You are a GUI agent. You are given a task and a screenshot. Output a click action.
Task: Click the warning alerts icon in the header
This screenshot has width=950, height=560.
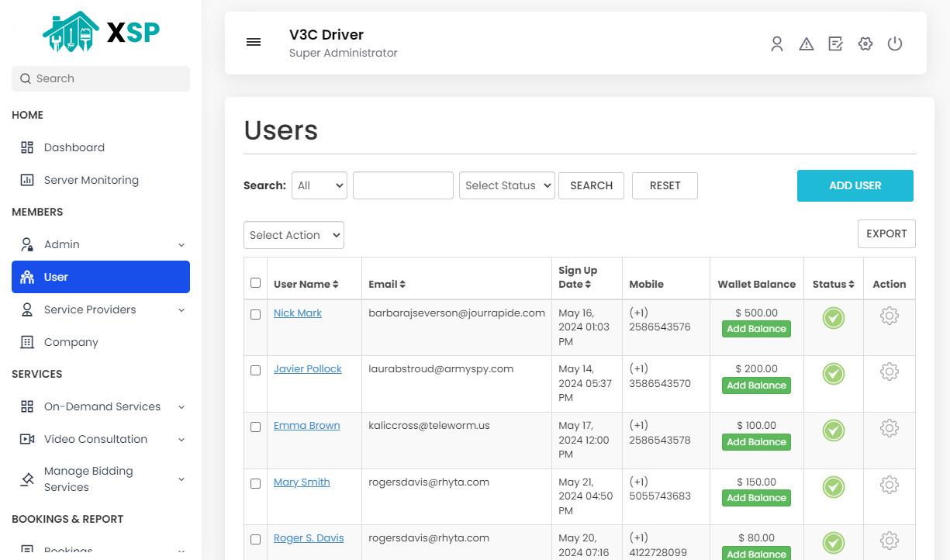[807, 44]
